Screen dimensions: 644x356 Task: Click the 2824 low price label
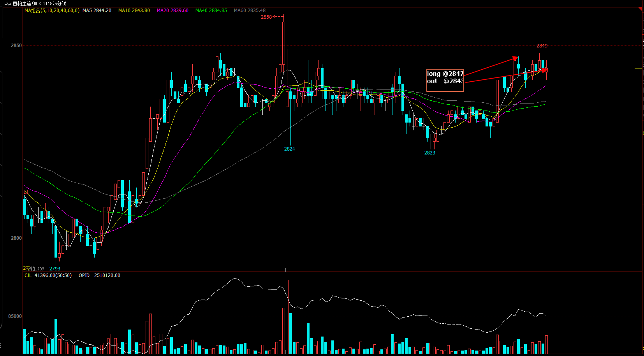[289, 149]
